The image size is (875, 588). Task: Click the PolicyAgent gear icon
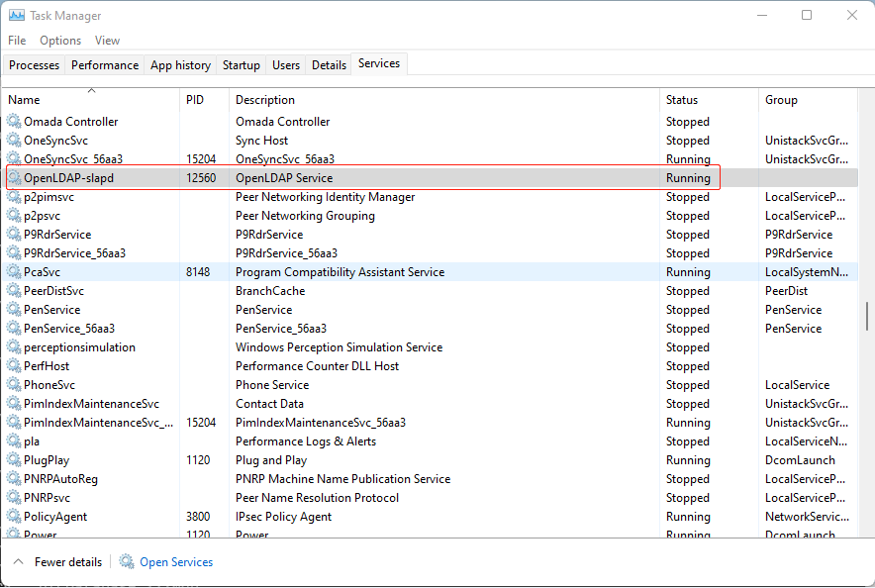pos(14,517)
